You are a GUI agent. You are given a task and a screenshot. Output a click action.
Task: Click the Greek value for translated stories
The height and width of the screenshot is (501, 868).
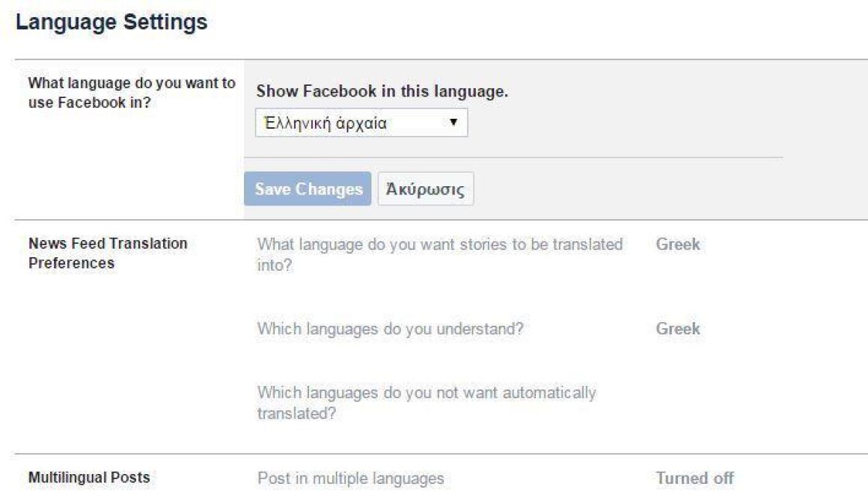[x=678, y=245]
